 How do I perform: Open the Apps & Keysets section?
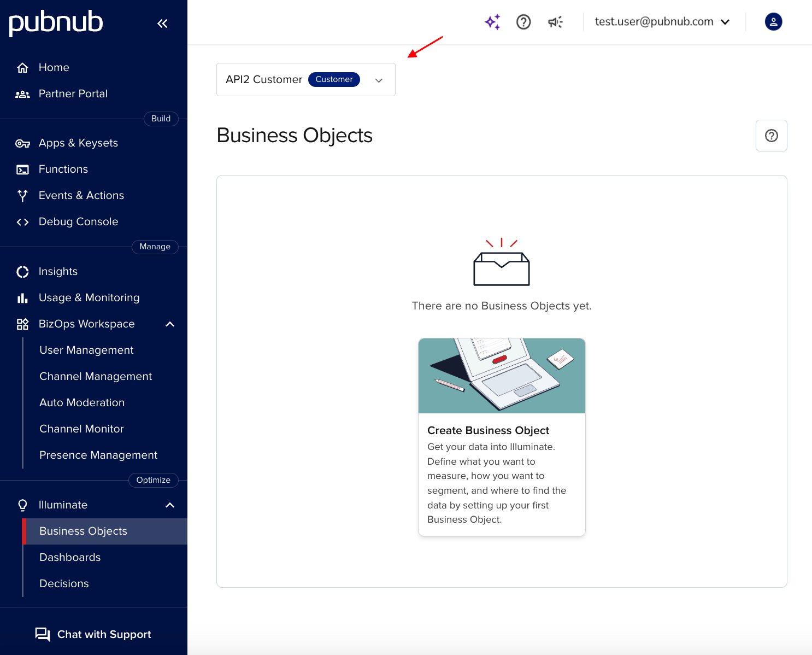[x=78, y=143]
